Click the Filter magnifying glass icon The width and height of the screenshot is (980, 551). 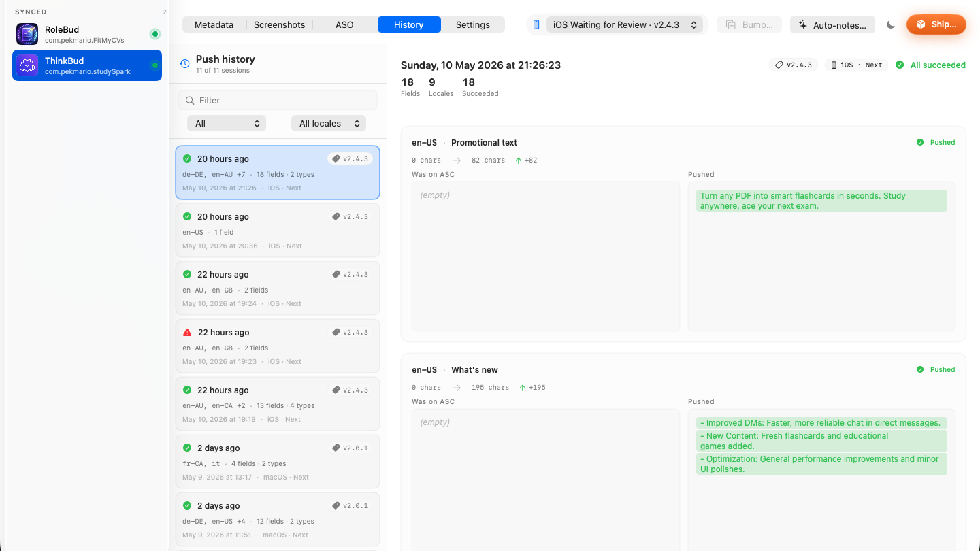point(189,100)
